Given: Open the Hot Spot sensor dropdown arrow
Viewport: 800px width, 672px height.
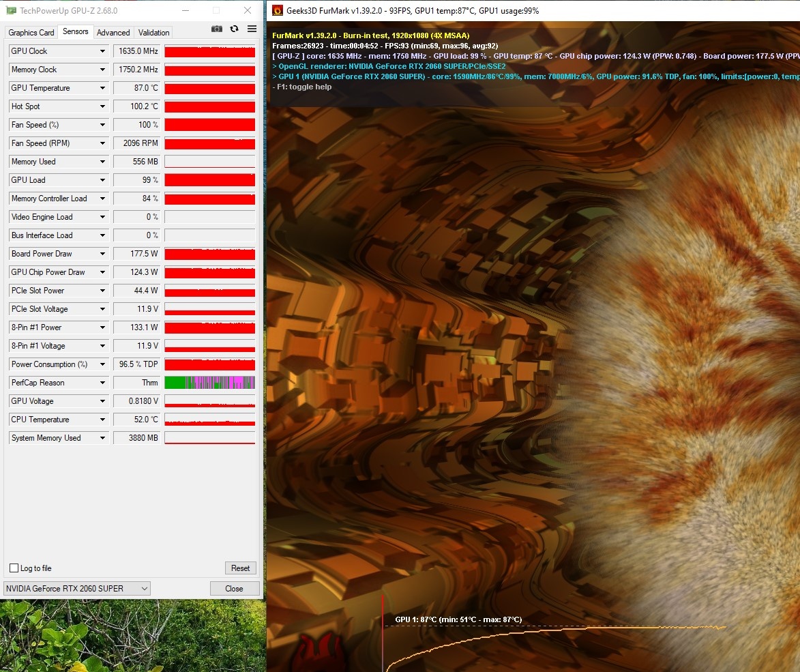Looking at the screenshot, I should pyautogui.click(x=102, y=106).
